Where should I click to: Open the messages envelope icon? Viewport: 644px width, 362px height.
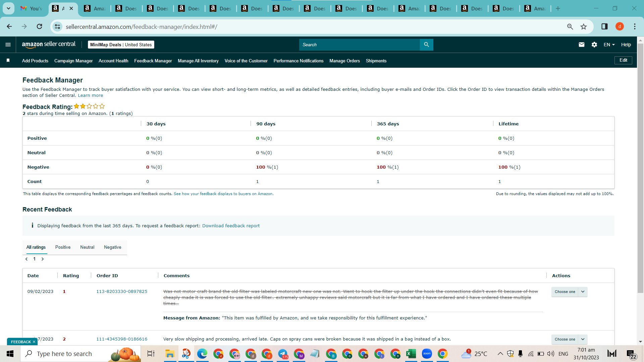pos(582,45)
